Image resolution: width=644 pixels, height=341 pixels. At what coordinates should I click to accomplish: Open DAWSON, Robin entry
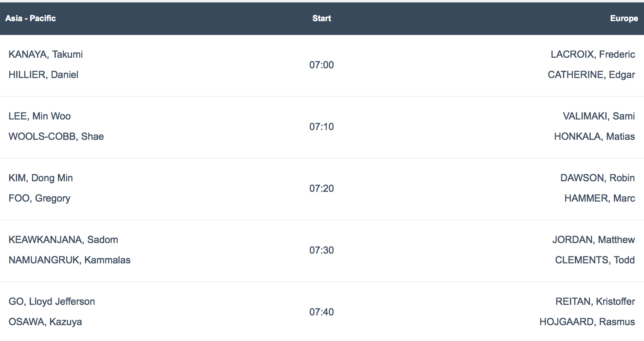coord(598,178)
